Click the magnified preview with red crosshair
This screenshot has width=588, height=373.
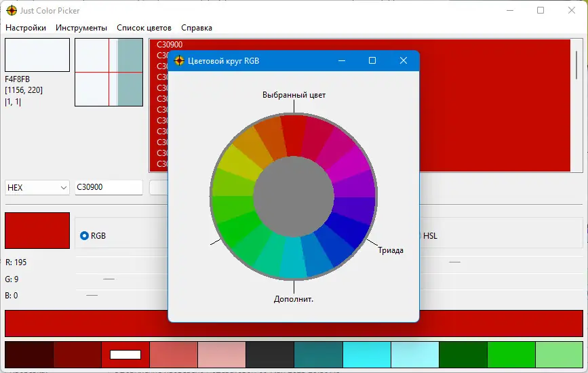[x=109, y=73]
